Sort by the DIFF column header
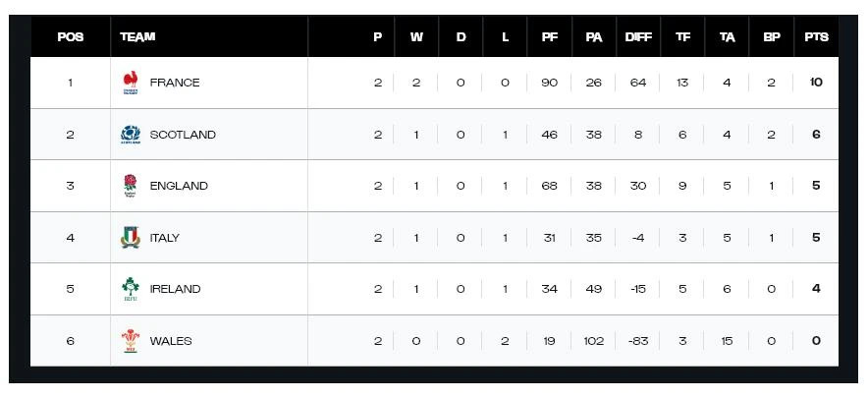868x398 pixels. [x=638, y=37]
